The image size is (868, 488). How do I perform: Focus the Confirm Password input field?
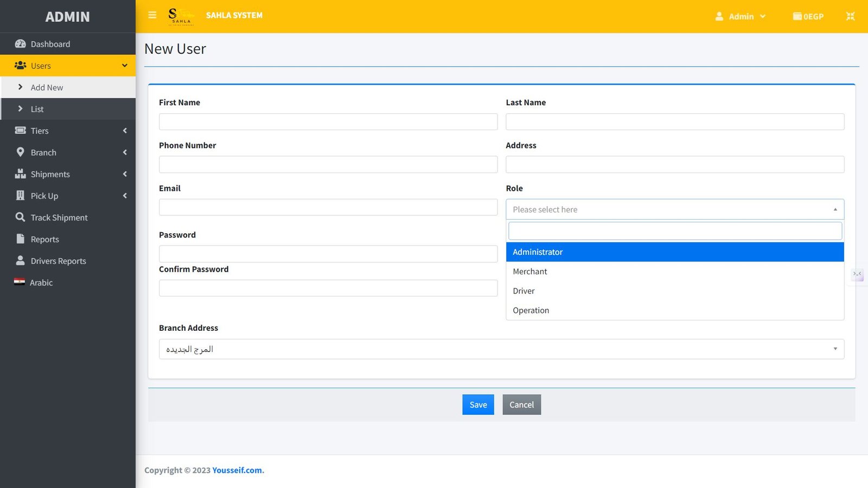click(328, 288)
